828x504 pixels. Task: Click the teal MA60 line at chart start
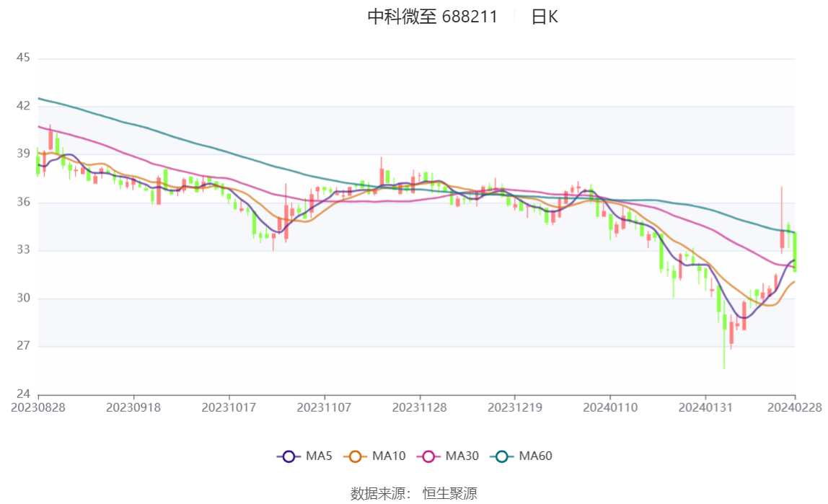[40, 99]
